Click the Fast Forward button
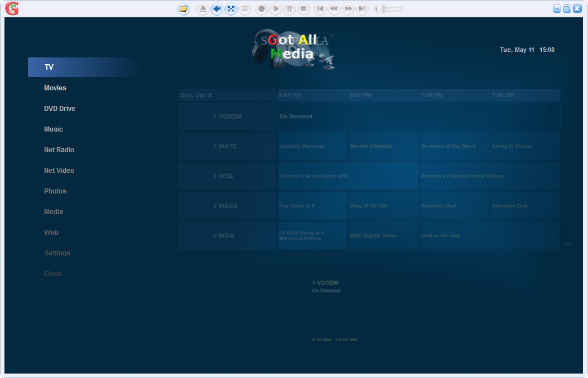Screen dimensions: 588x378 pos(348,8)
